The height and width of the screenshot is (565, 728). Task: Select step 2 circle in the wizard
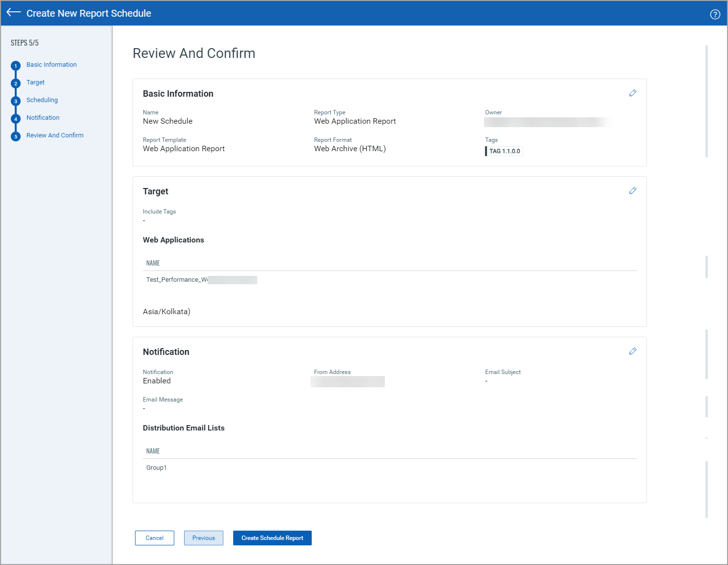[16, 83]
